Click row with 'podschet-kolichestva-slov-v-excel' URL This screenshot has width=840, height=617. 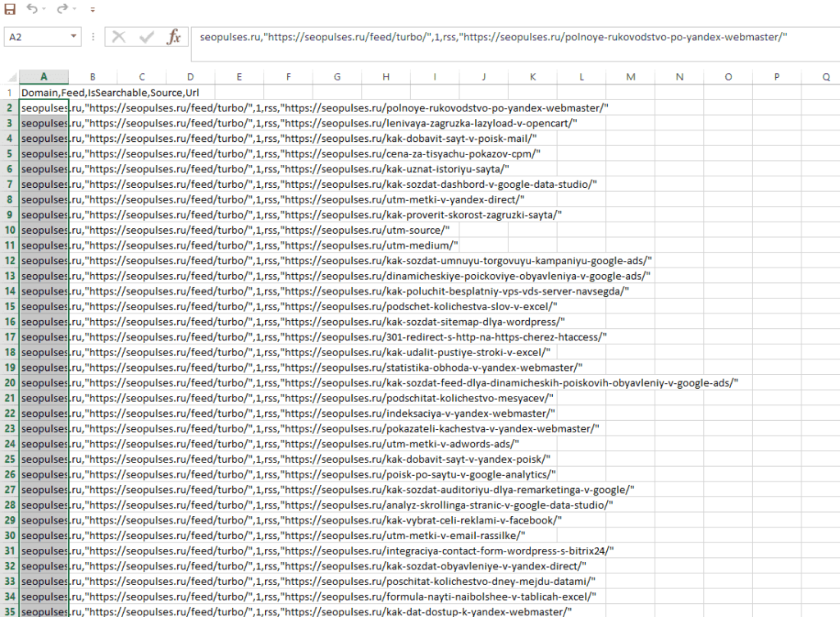click(290, 306)
